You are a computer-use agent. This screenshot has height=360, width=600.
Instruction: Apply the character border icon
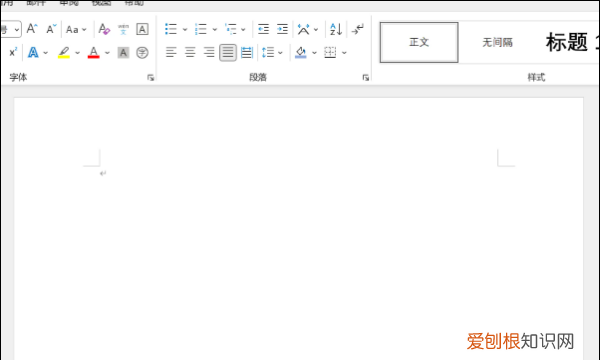[142, 29]
